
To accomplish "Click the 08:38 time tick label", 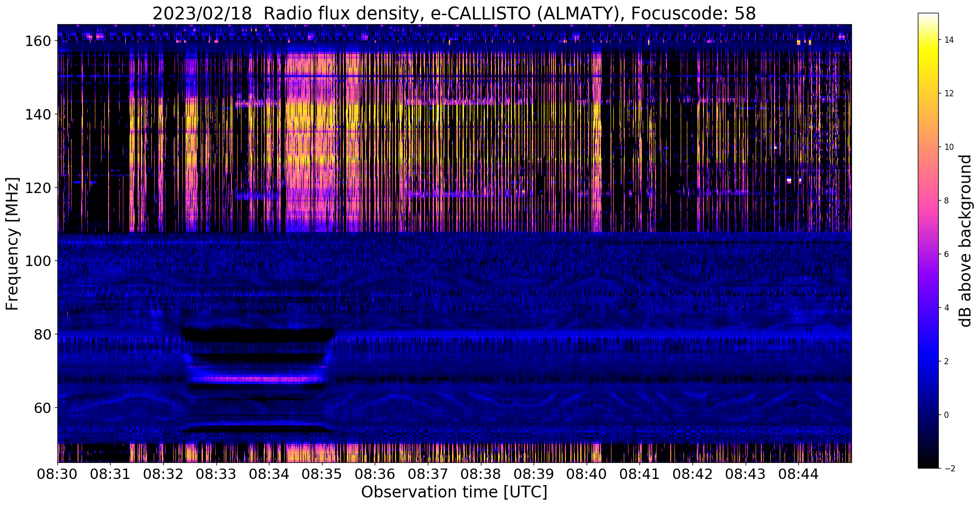I will point(481,474).
